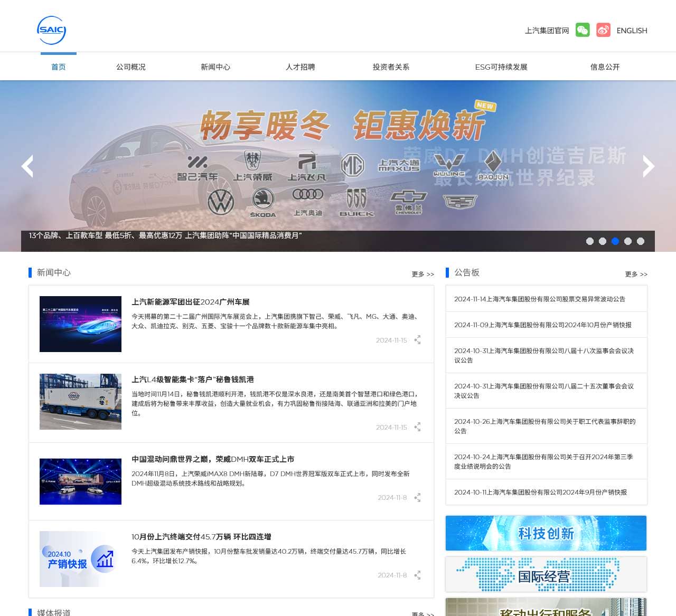The width and height of the screenshot is (676, 616).
Task: Visit 上汽集团官网 link
Action: pos(547,31)
